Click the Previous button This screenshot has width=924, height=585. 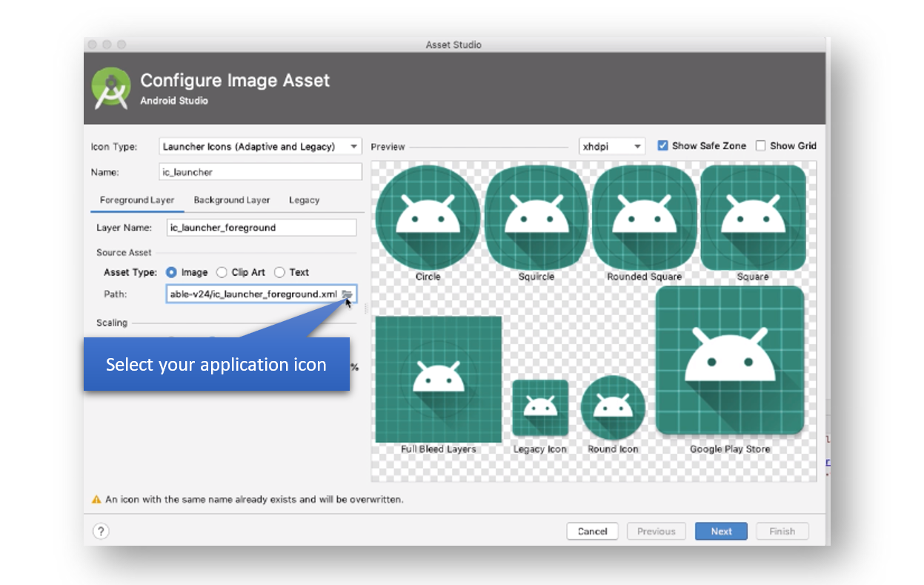tap(657, 532)
